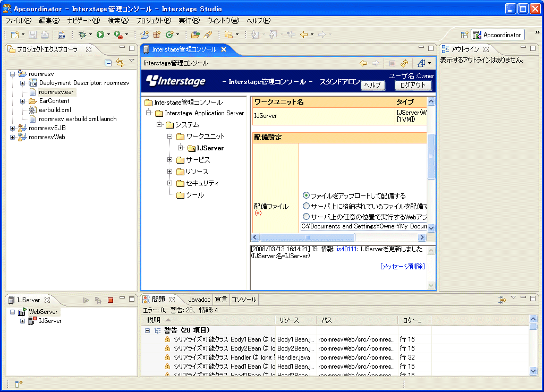Click the red Stop icon in IJServer view

point(110,300)
